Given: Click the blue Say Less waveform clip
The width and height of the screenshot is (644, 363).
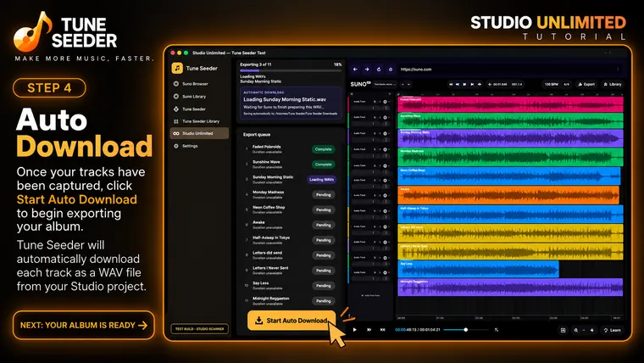Looking at the screenshot, I should coord(478,269).
